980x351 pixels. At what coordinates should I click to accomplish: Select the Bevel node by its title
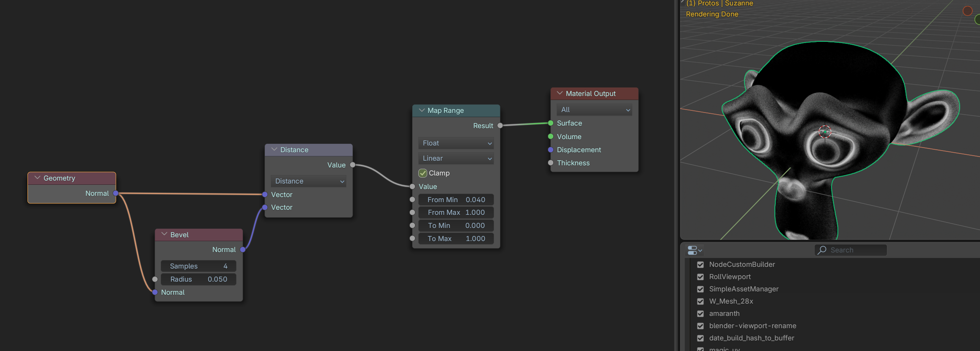coord(179,235)
